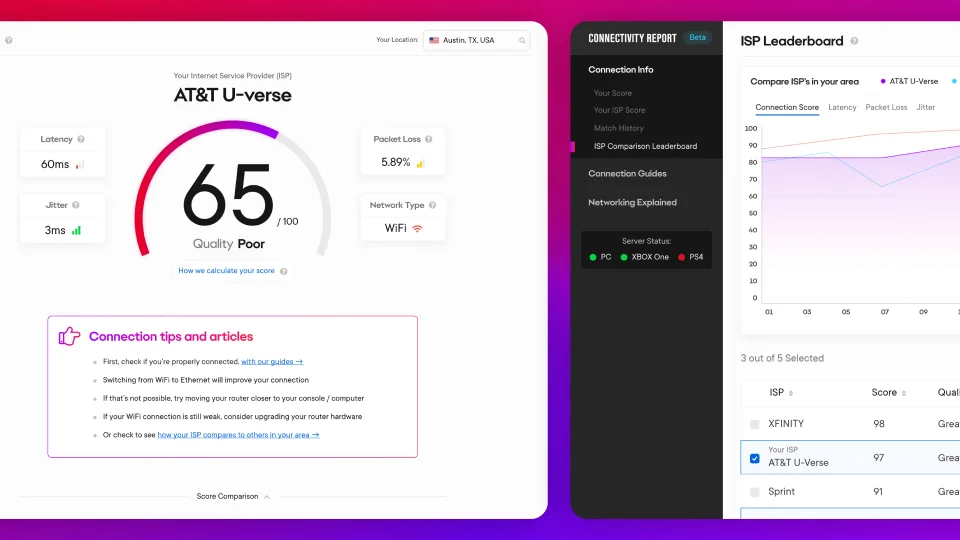This screenshot has height=540, width=960.
Task: Click the Network Type help icon
Action: click(433, 205)
